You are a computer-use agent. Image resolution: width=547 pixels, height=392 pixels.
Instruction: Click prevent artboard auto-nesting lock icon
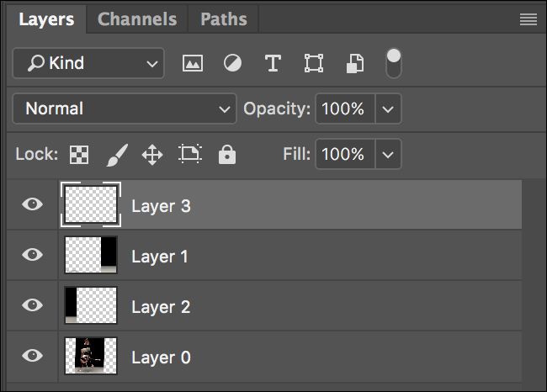[x=190, y=154]
